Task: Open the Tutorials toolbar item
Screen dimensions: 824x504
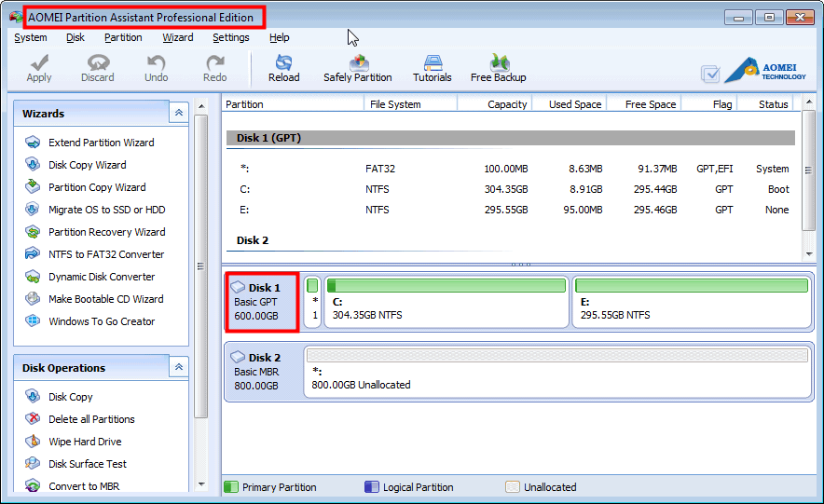Action: click(x=432, y=68)
